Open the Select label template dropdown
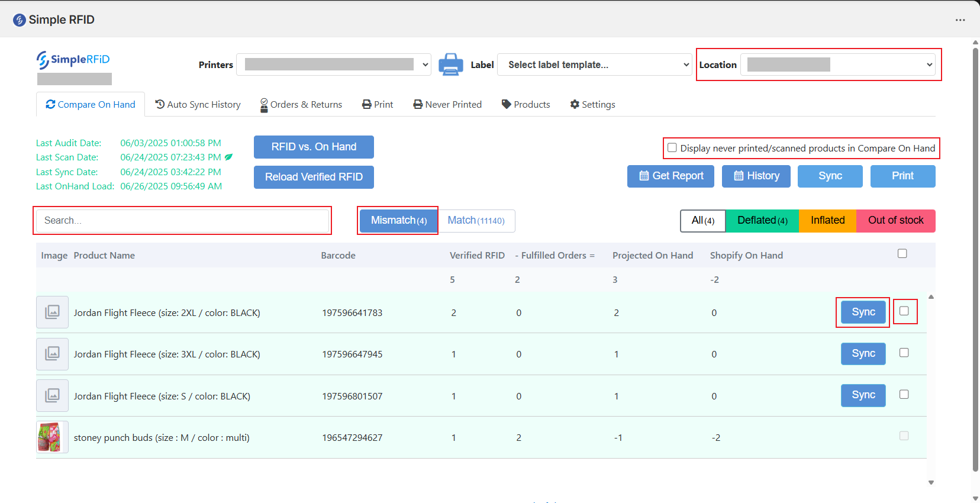Image resolution: width=980 pixels, height=503 pixels. click(595, 65)
